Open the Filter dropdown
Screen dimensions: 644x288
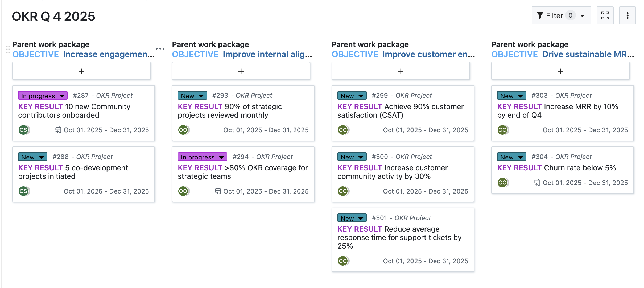(x=581, y=15)
